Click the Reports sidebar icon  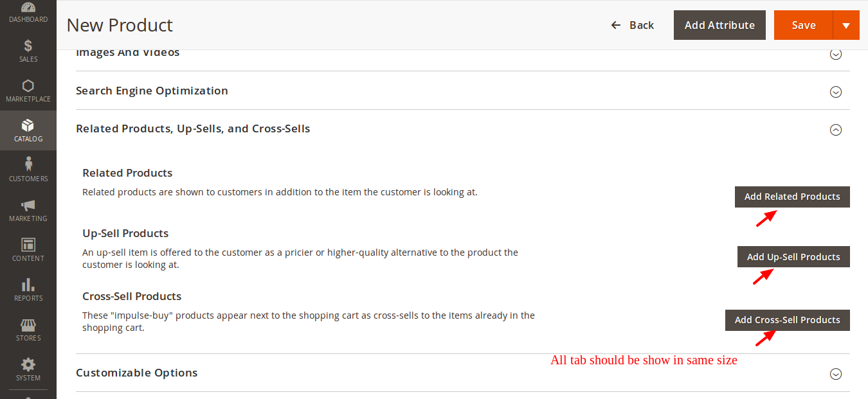coord(28,289)
